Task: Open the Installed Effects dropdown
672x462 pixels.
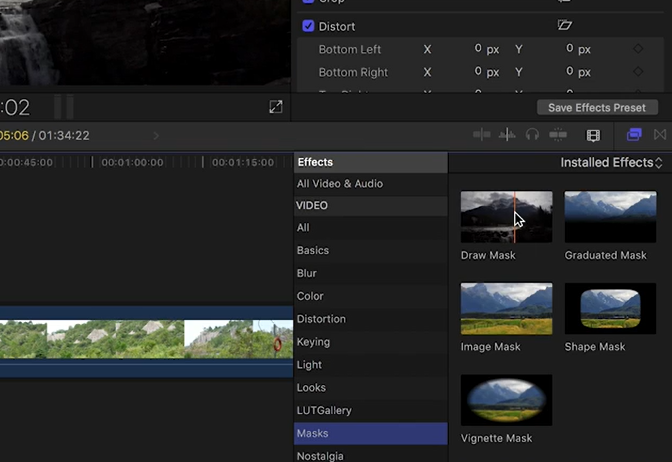Action: (x=611, y=162)
